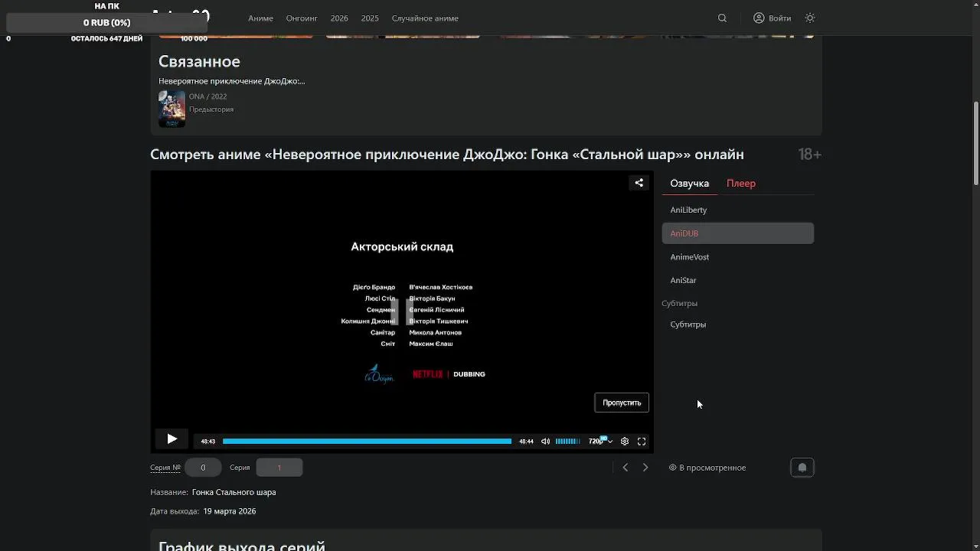
Task: Go to the 2025 anime list
Action: [x=370, y=18]
